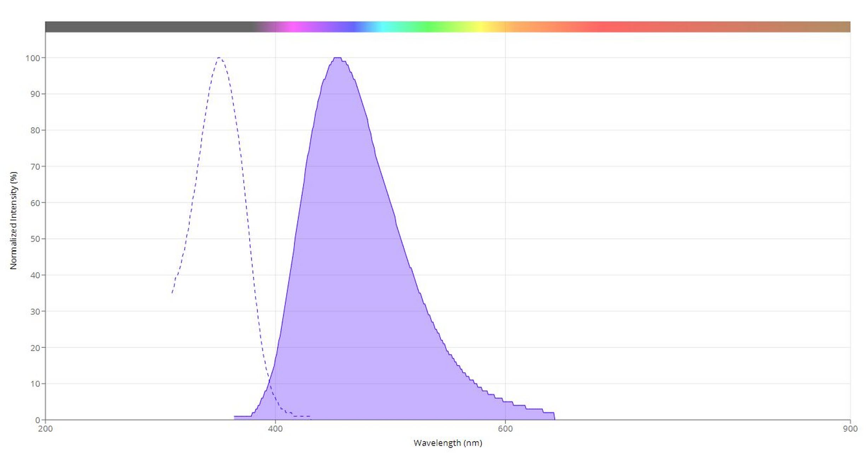Click the peak of the dashed excitation curve

pos(219,58)
